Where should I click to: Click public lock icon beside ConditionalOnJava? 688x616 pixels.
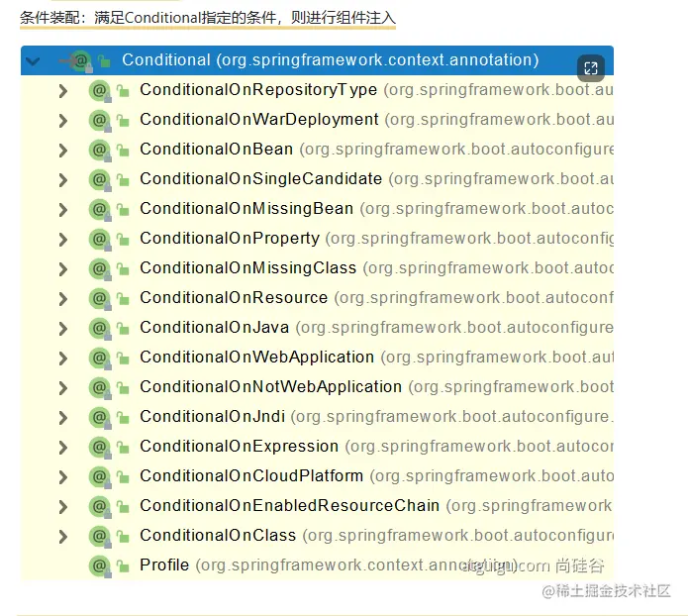pos(123,329)
